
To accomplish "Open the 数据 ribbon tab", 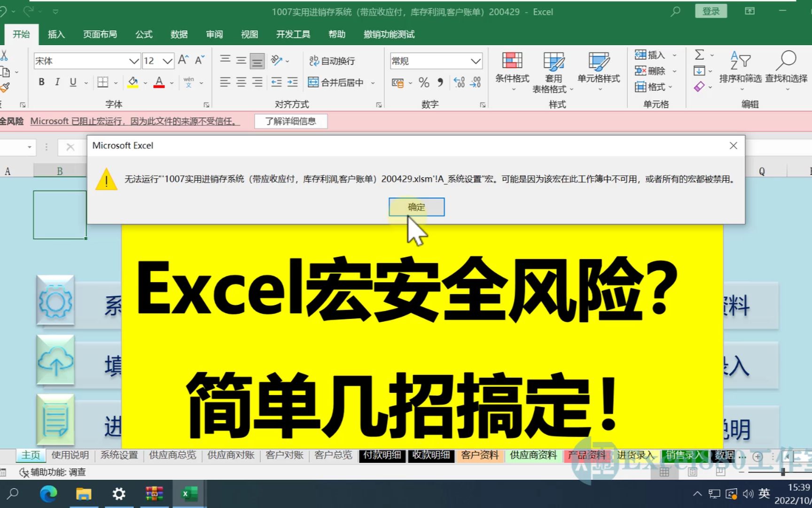I will (179, 34).
